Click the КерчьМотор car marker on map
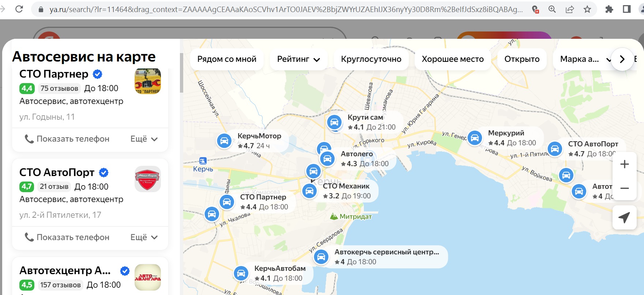 tap(224, 141)
